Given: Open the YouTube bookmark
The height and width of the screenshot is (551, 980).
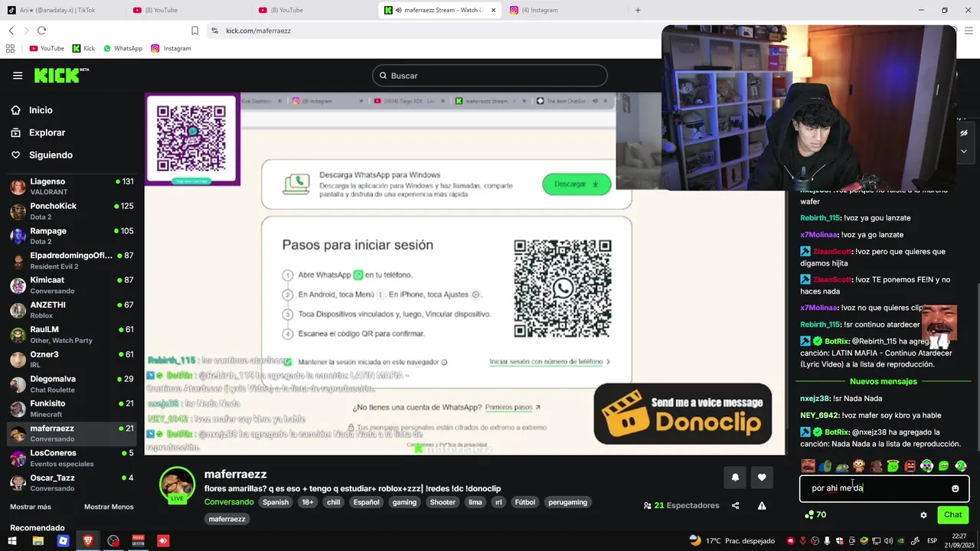Looking at the screenshot, I should (x=47, y=48).
